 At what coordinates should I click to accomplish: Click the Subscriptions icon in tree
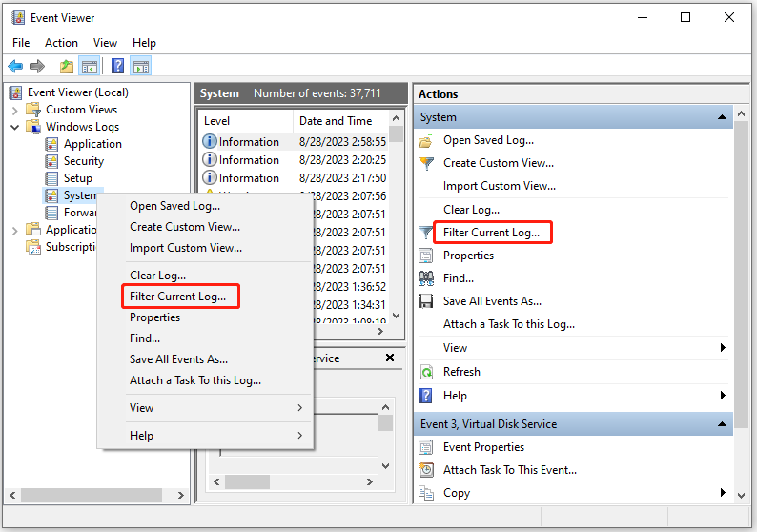(33, 247)
